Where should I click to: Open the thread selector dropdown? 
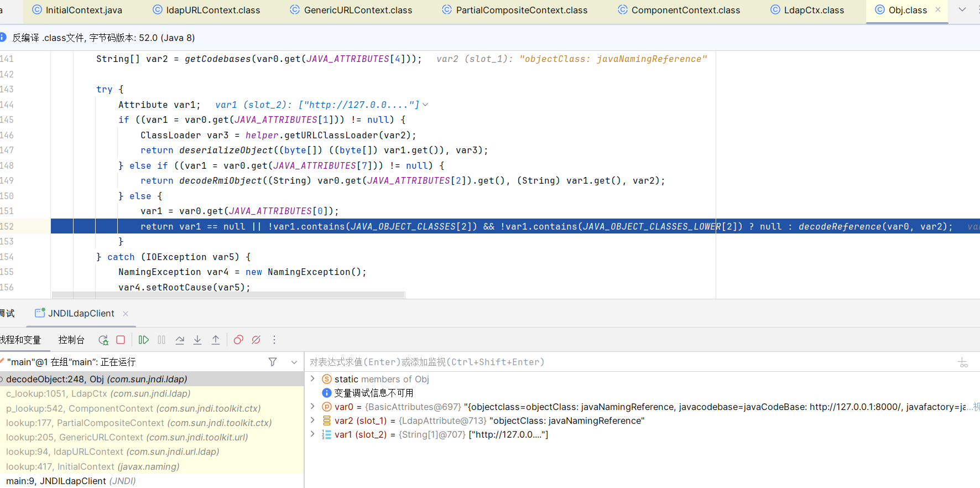click(x=294, y=362)
